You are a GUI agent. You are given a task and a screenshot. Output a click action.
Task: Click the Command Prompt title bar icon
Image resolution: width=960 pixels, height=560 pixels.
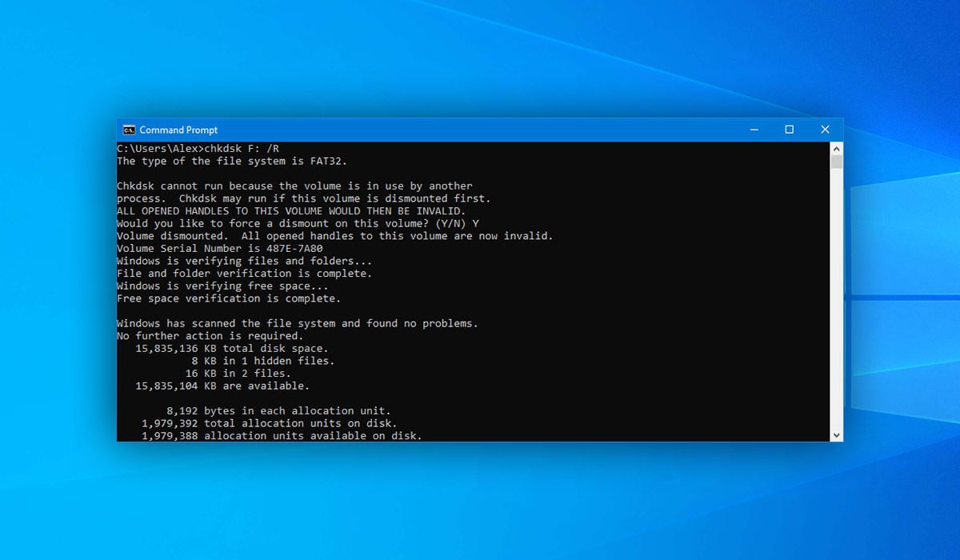(x=129, y=130)
